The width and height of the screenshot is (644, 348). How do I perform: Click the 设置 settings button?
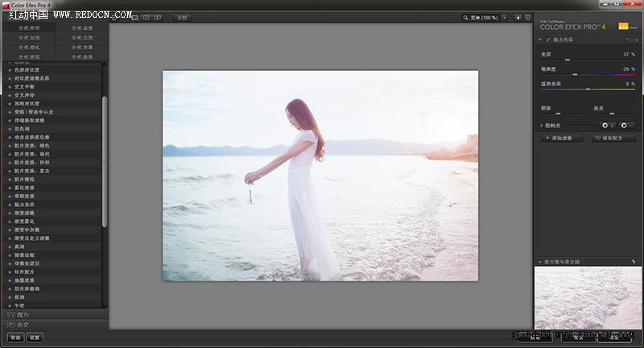(35, 338)
